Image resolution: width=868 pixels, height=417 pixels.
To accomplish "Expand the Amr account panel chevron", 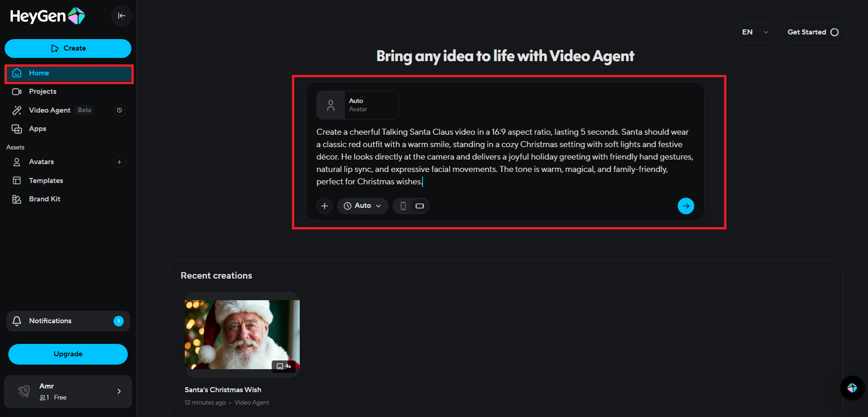I will [119, 392].
